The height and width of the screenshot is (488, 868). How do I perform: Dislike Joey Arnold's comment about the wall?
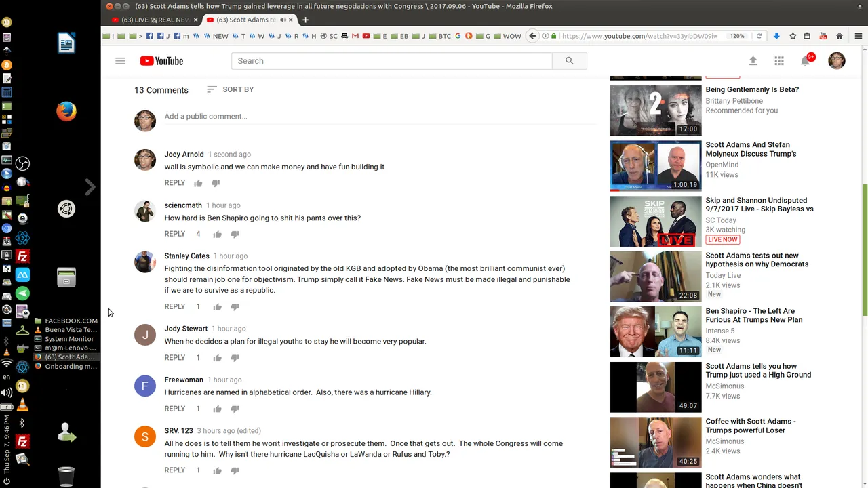point(216,183)
